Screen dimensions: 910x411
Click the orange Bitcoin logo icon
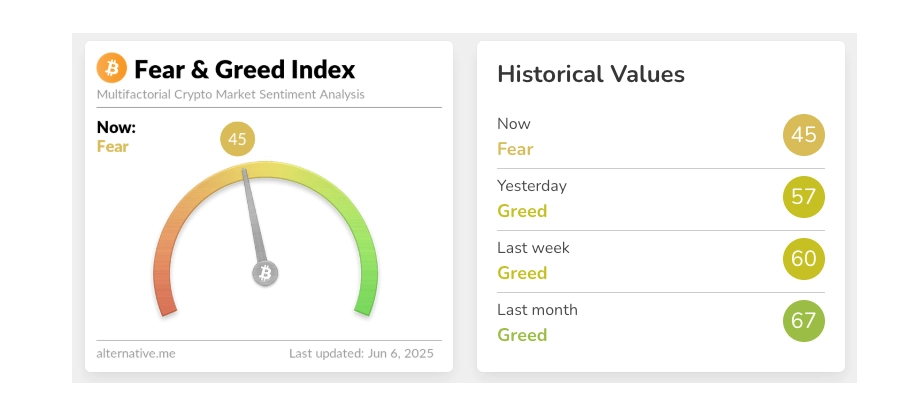click(111, 68)
